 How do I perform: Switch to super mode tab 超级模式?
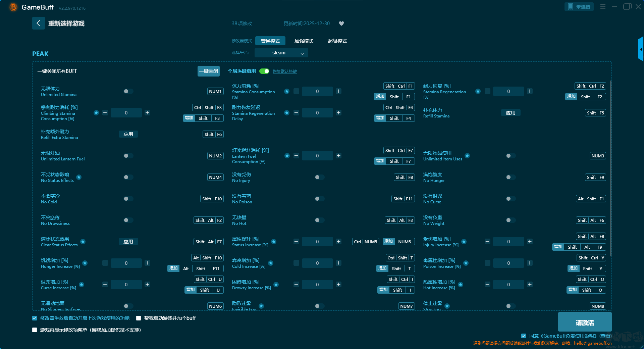point(337,41)
